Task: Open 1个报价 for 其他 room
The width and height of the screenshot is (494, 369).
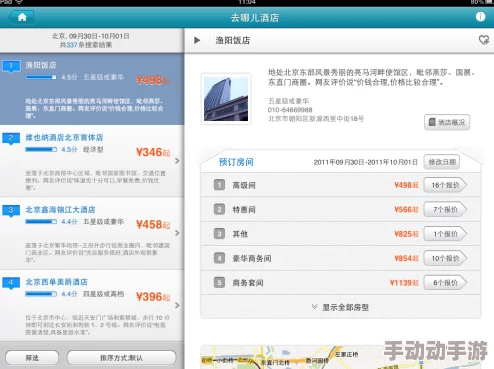Action: point(445,234)
